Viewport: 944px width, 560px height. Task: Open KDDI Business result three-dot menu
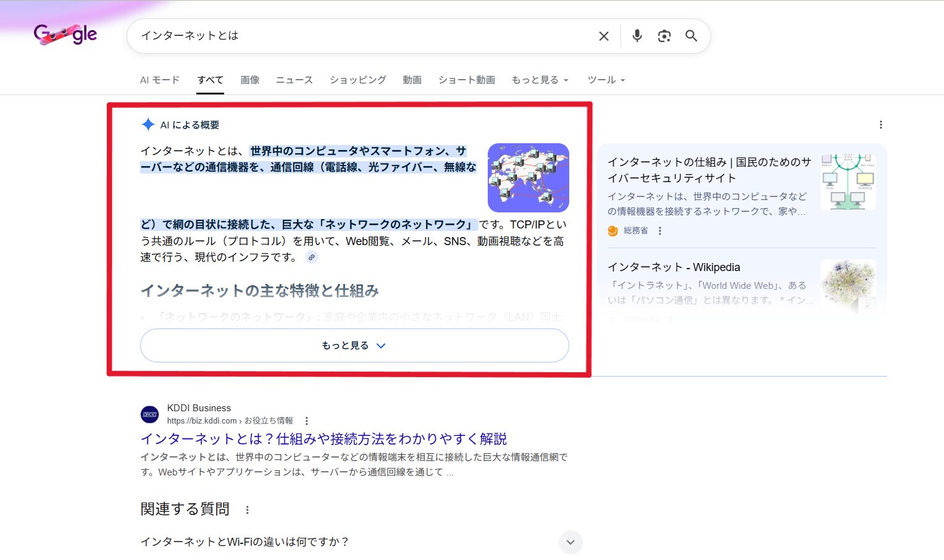(307, 421)
